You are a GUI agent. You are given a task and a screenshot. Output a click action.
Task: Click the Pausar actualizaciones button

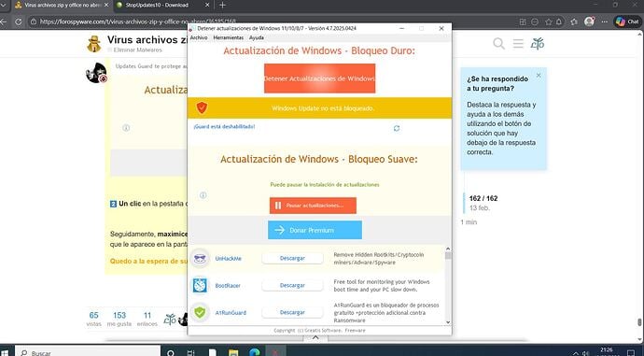point(313,206)
